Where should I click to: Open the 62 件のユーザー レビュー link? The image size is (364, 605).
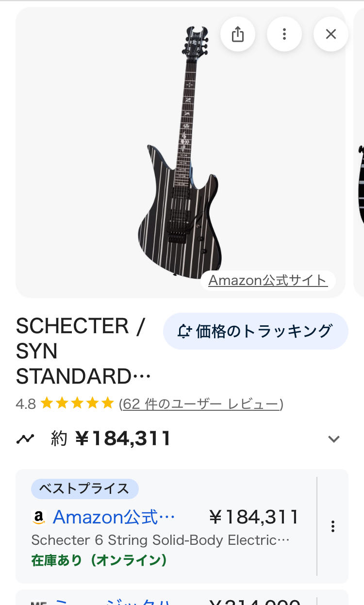[201, 403]
